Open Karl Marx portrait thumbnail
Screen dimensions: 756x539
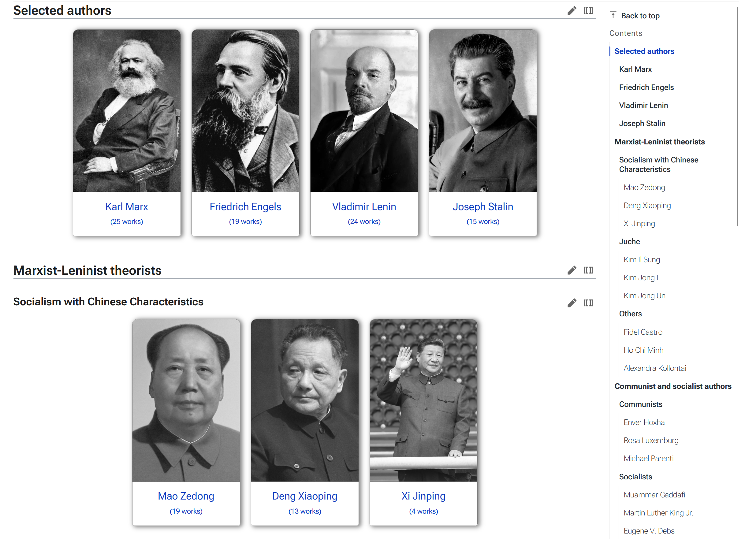127,111
